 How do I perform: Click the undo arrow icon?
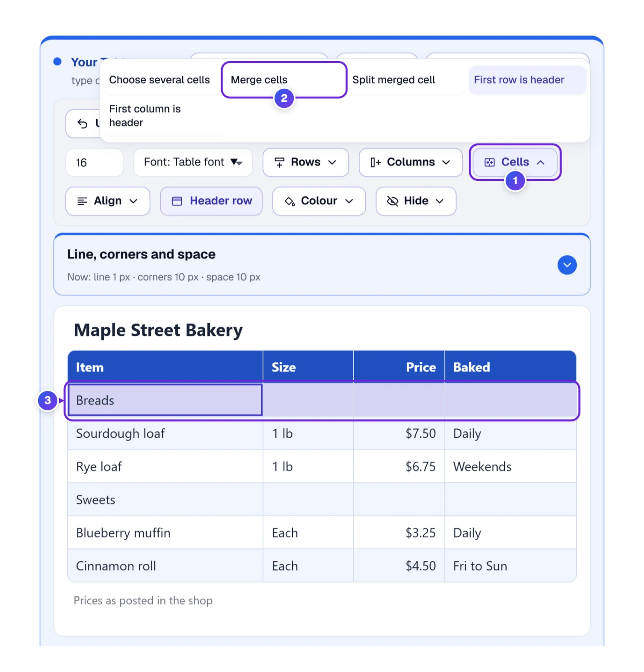pyautogui.click(x=82, y=124)
